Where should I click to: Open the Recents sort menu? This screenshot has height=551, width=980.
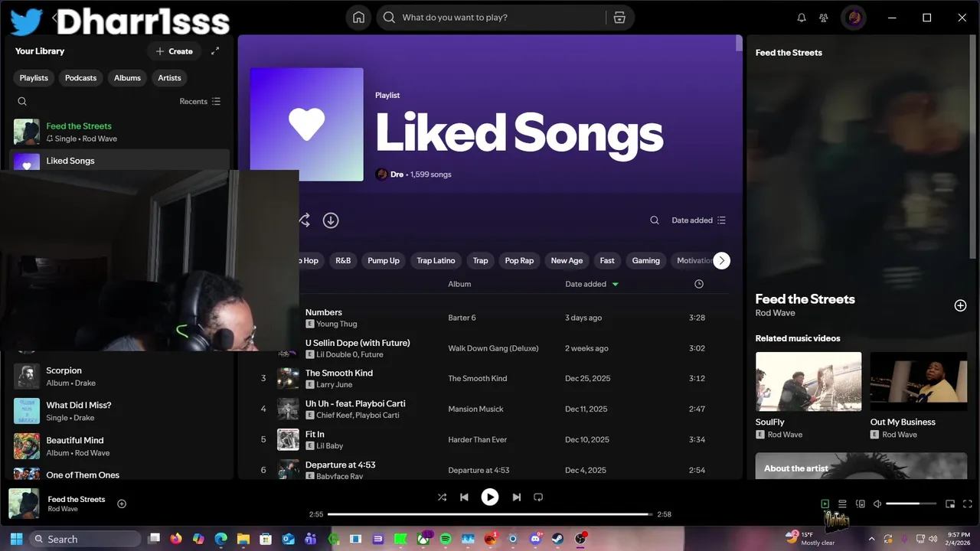coord(200,101)
